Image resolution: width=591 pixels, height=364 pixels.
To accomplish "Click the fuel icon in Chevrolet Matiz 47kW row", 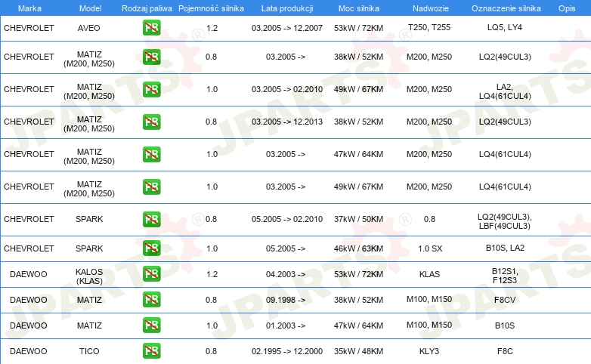I will click(x=151, y=154).
